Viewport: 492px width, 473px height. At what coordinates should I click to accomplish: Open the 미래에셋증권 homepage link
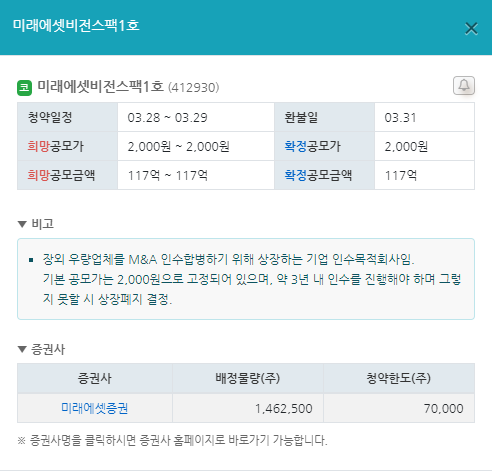[x=95, y=408]
